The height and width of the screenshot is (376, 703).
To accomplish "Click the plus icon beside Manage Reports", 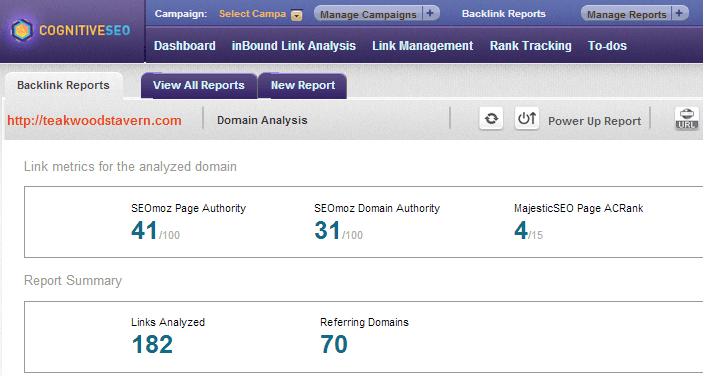I will [679, 13].
